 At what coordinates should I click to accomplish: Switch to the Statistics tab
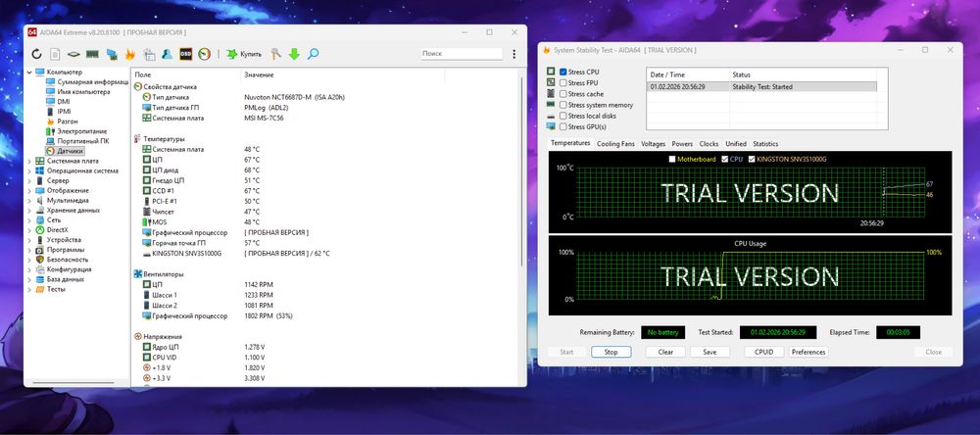pos(765,144)
